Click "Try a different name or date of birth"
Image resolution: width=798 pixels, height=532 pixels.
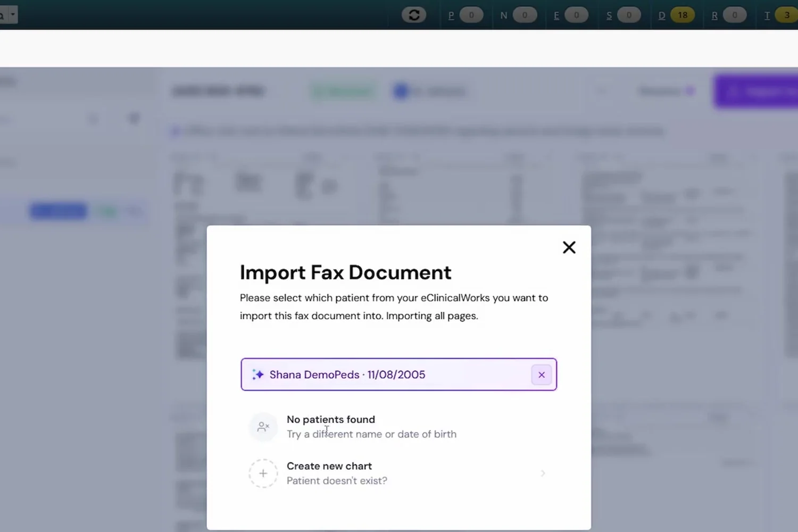(x=371, y=434)
